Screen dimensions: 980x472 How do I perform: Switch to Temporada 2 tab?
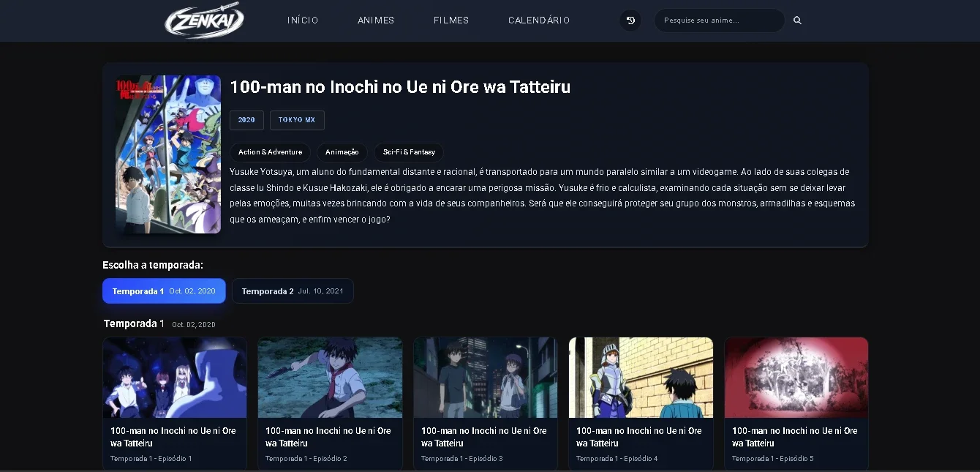(293, 291)
